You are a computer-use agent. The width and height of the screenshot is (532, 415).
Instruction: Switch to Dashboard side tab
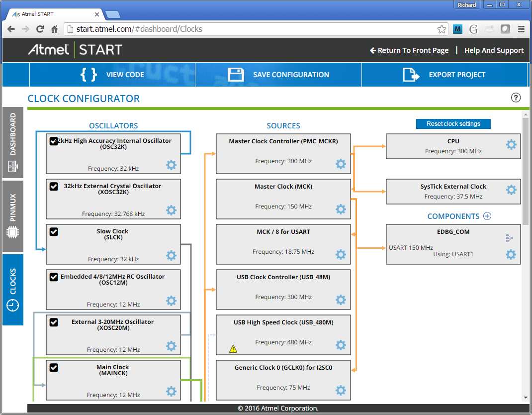[x=13, y=142]
